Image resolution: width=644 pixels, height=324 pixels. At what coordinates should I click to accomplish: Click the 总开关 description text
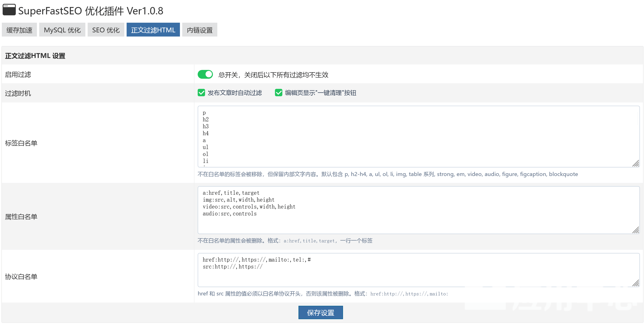[x=273, y=75]
